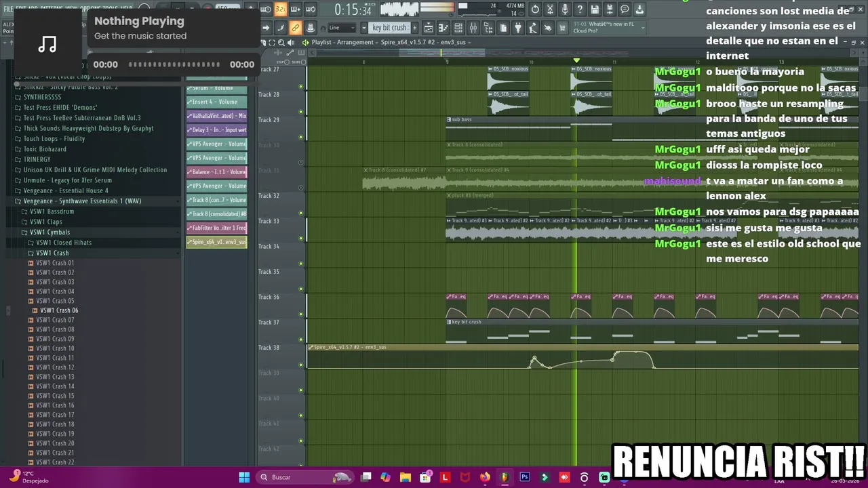The height and width of the screenshot is (488, 868).
Task: Open the pattern selector dropdown arrow
Action: pyautogui.click(x=363, y=28)
